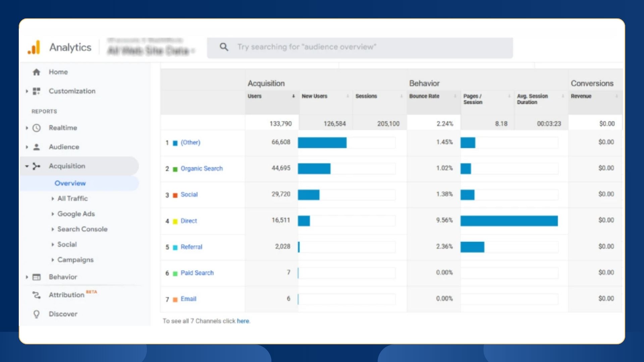Expand the All Traffic submenu arrow
The height and width of the screenshot is (362, 644).
coord(53,199)
